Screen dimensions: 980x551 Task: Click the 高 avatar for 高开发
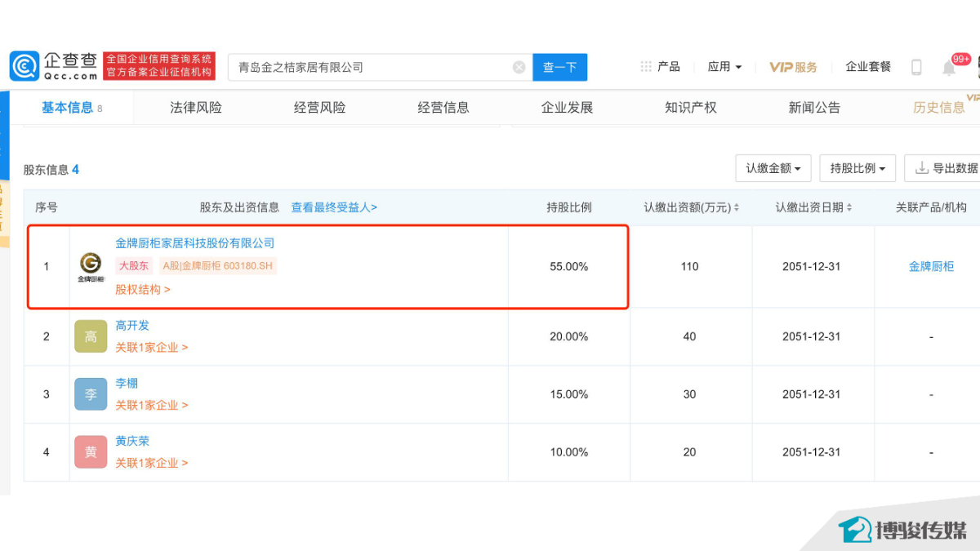point(91,336)
